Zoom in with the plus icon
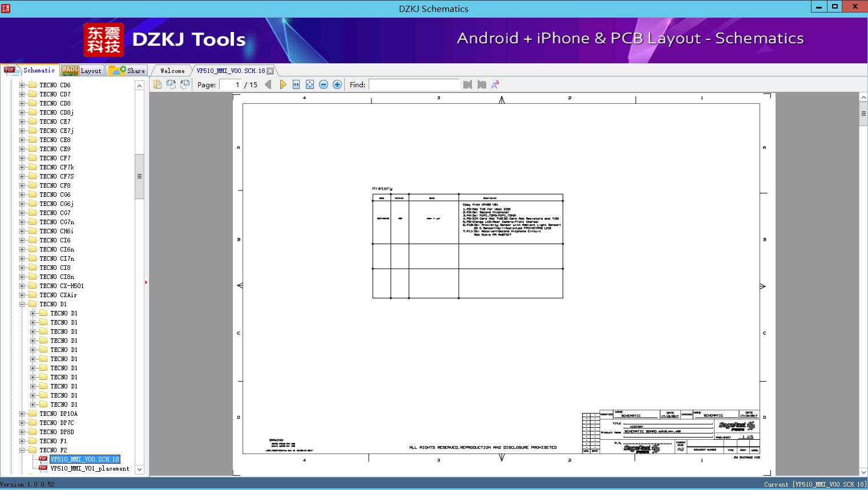868x490 pixels. click(337, 84)
